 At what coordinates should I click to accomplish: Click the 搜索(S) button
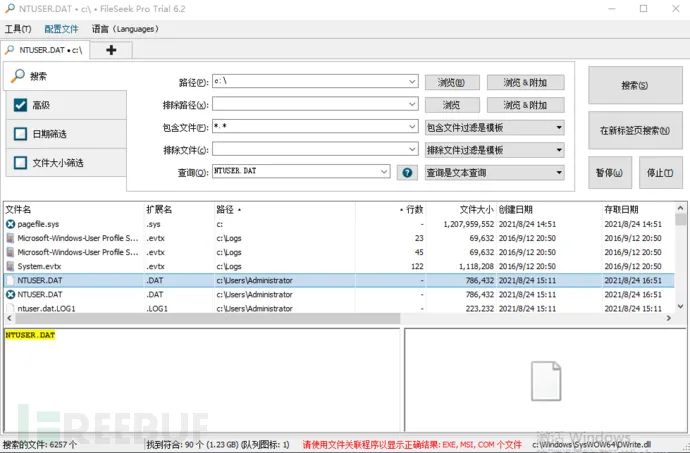pyautogui.click(x=635, y=85)
